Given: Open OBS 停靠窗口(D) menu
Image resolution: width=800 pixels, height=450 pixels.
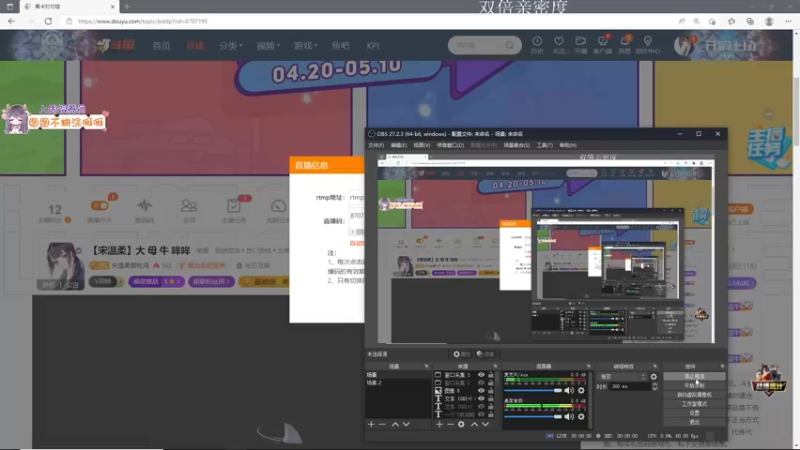Looking at the screenshot, I should [450, 145].
